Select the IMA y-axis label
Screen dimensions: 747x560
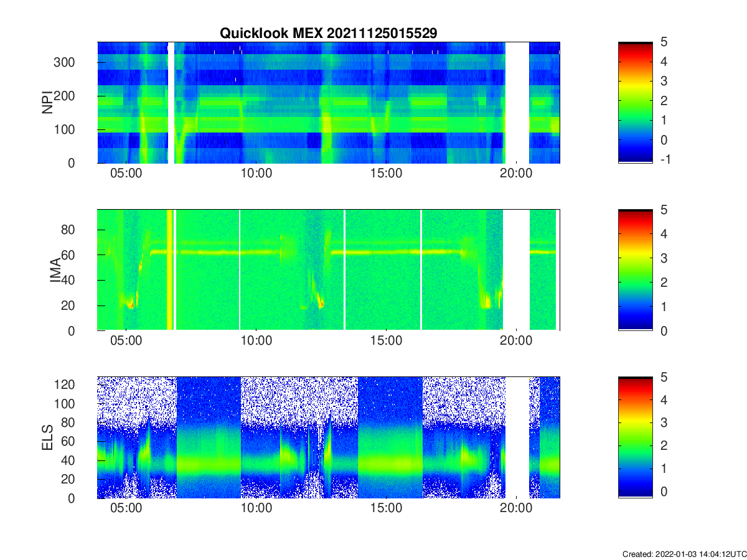(x=57, y=271)
